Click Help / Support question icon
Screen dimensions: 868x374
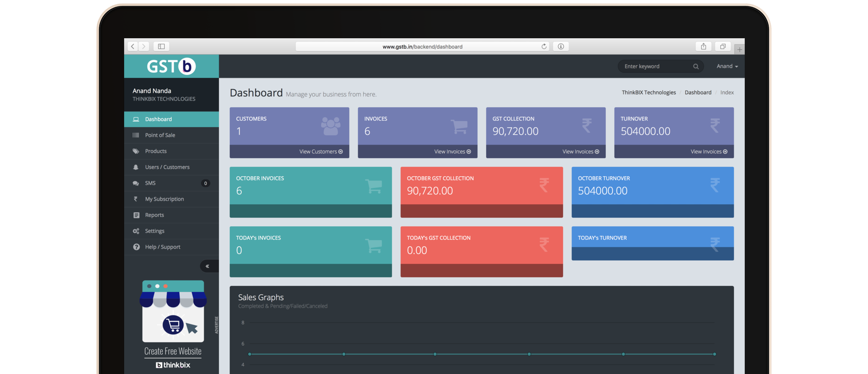click(x=136, y=247)
